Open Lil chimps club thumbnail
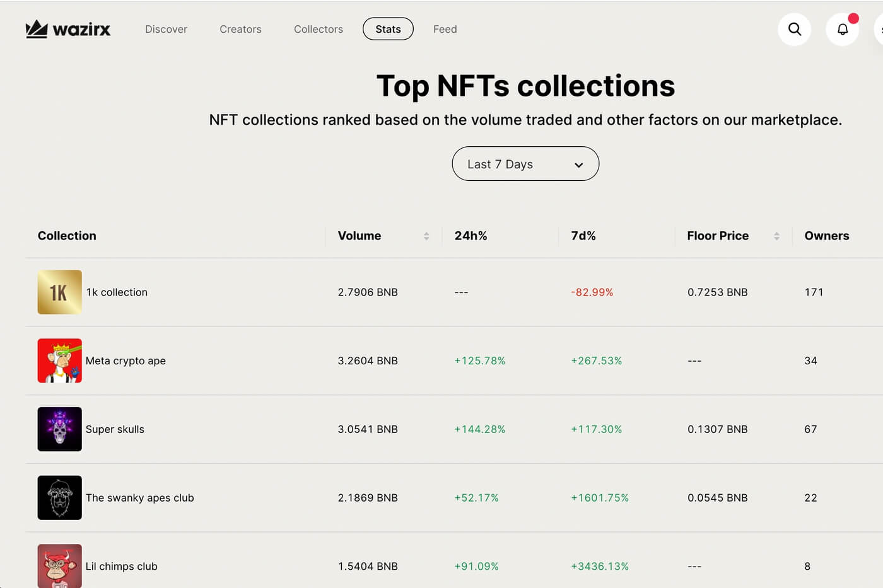Image resolution: width=883 pixels, height=588 pixels. 60,566
